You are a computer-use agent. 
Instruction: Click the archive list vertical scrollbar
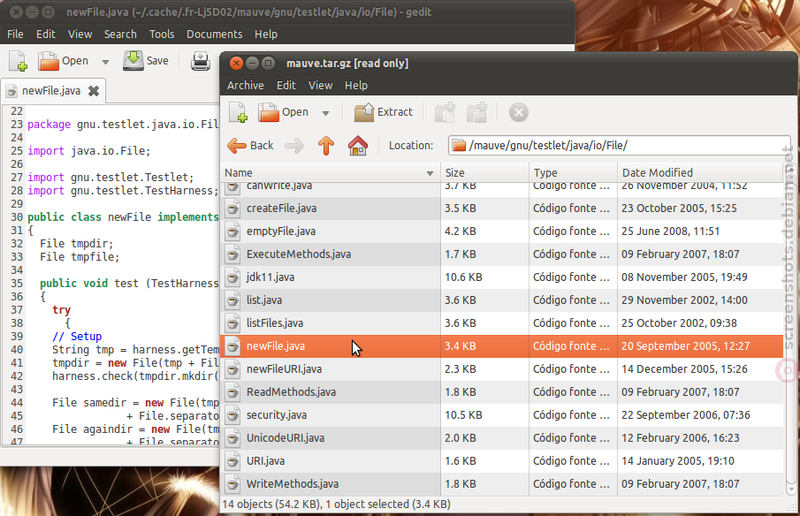tap(791, 327)
